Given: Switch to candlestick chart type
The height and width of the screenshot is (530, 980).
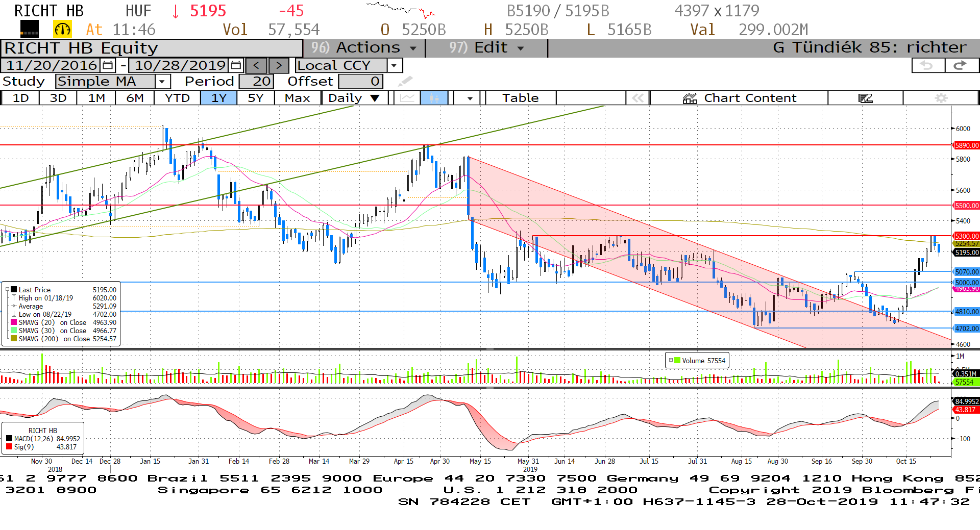Looking at the screenshot, I should [434, 98].
